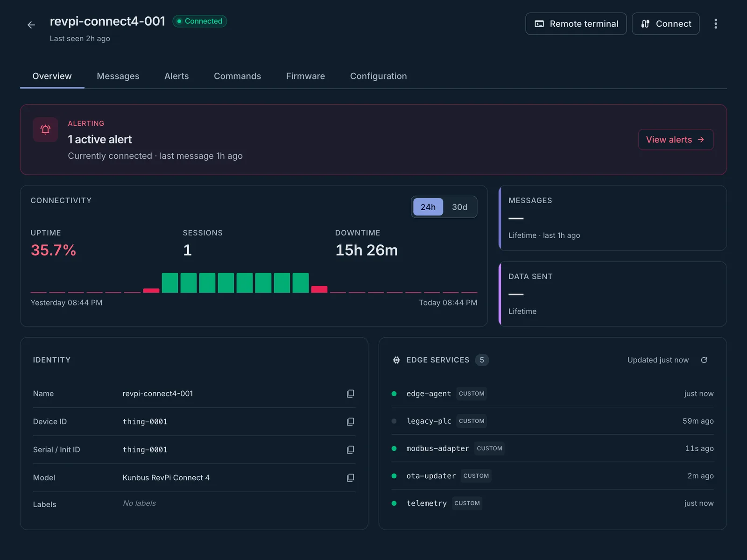Switch connectivity range to 30d
The image size is (747, 560).
click(459, 207)
